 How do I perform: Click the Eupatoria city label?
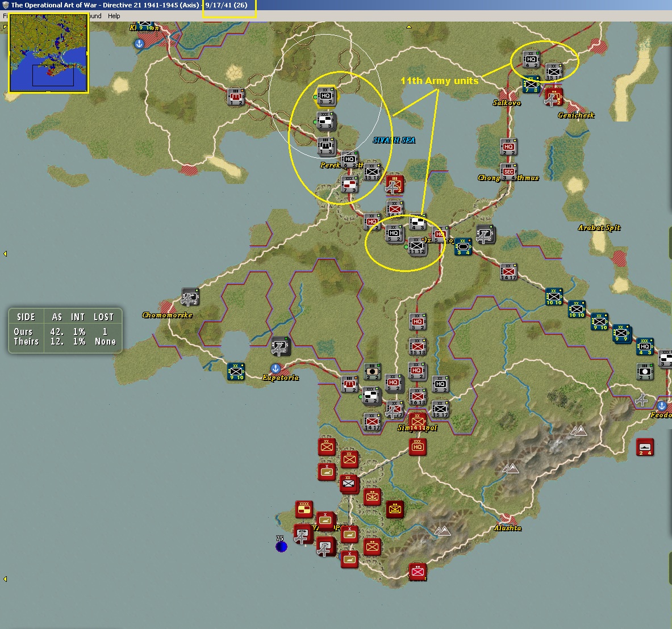(281, 378)
